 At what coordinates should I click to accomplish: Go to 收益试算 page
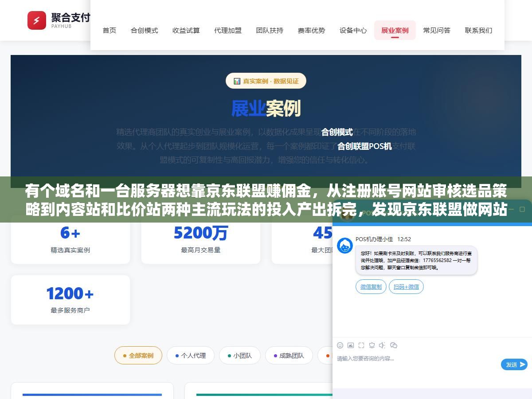pos(186,31)
